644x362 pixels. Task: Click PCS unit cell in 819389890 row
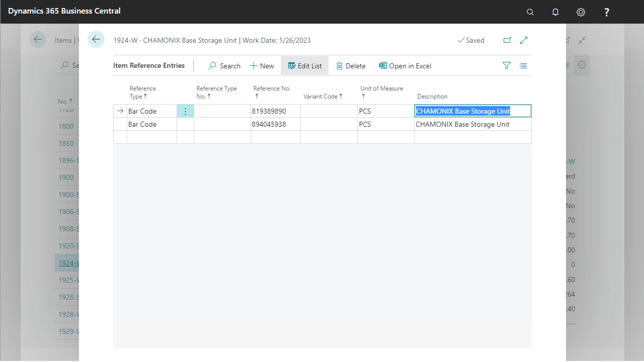click(386, 111)
